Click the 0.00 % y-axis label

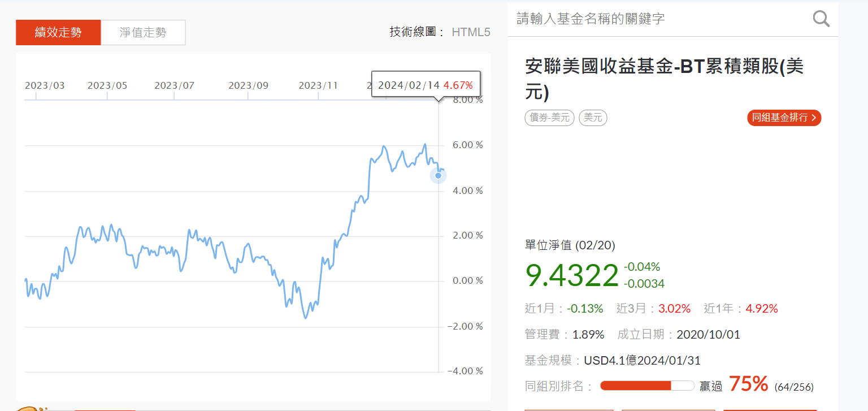click(468, 281)
